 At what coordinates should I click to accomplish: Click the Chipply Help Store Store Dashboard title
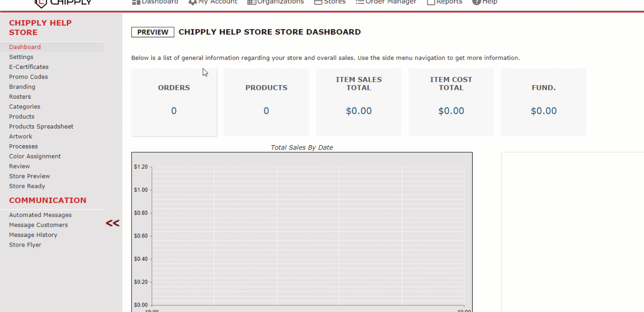tap(270, 32)
